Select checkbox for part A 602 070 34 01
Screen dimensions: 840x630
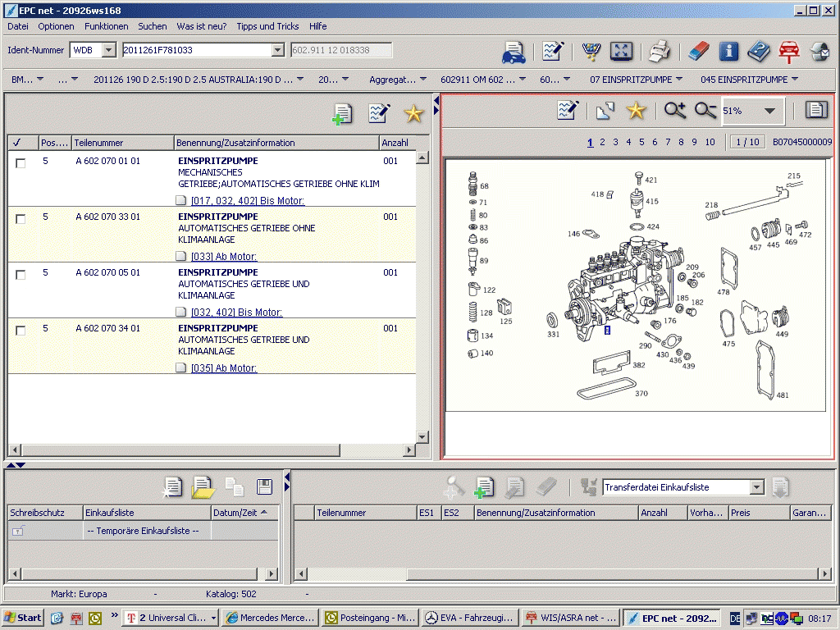(x=21, y=330)
